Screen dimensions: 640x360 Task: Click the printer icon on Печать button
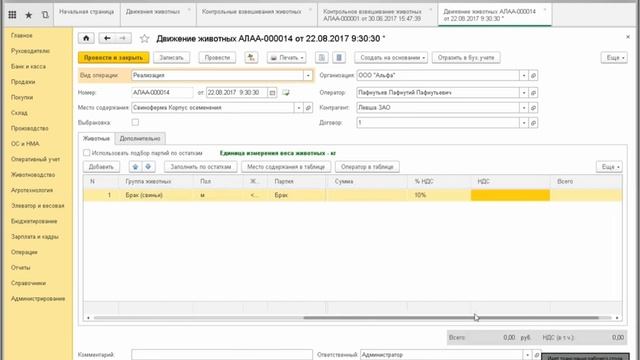274,58
